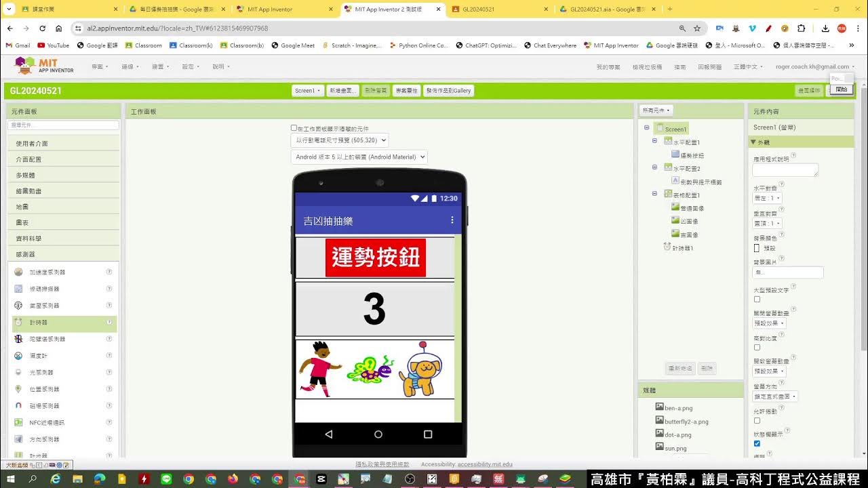Toggle the 大型預設文字 checkbox
The width and height of the screenshot is (868, 488).
(757, 300)
